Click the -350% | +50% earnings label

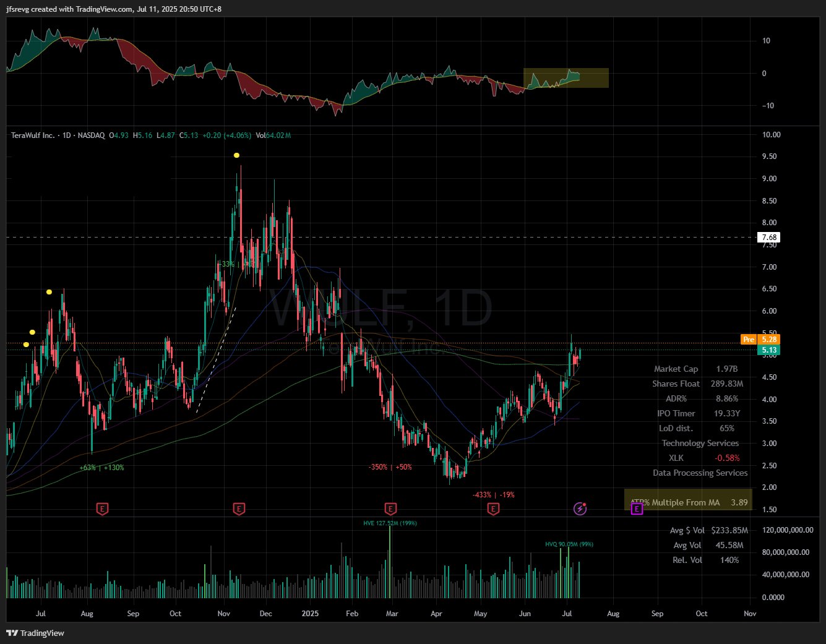coord(390,467)
